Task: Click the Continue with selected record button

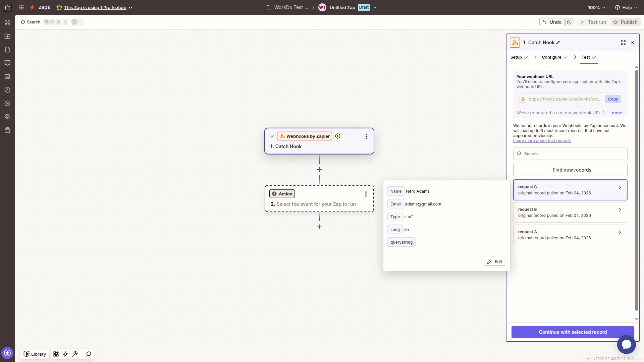Action: coord(573,332)
